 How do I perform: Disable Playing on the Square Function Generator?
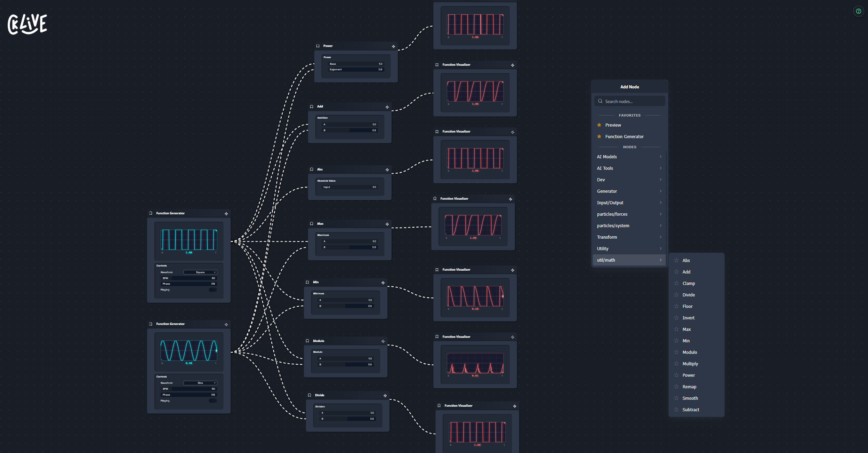coord(213,289)
